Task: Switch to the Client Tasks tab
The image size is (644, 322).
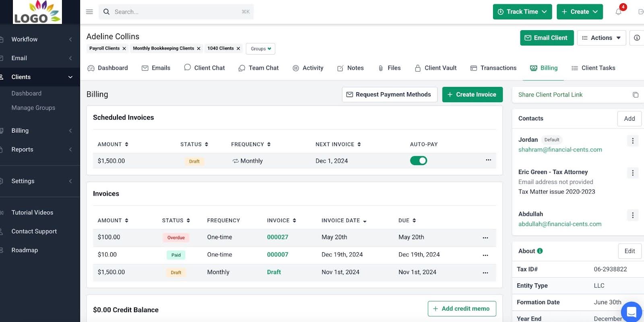Action: pyautogui.click(x=593, y=68)
